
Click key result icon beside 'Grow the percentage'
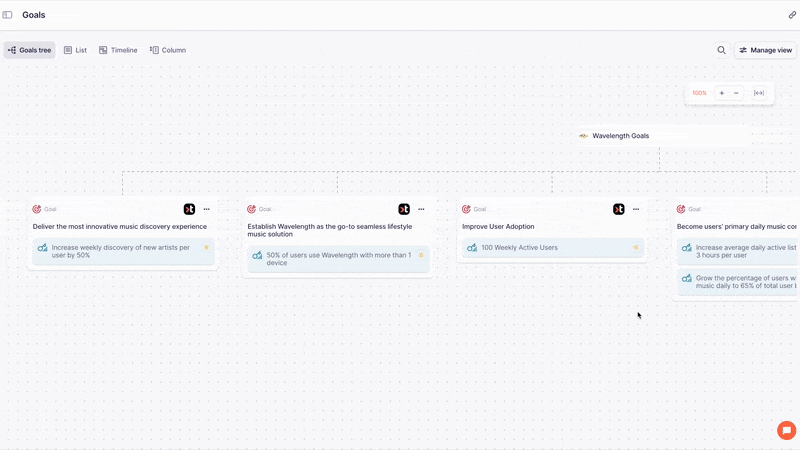click(x=687, y=278)
